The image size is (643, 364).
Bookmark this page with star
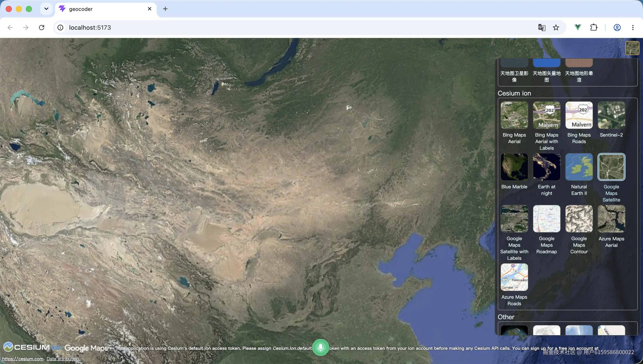(556, 28)
